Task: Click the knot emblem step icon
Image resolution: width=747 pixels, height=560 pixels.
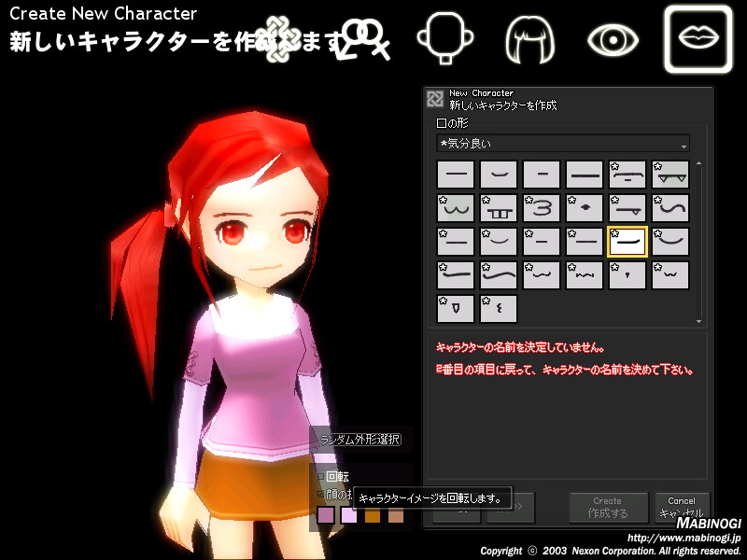Action: click(277, 39)
